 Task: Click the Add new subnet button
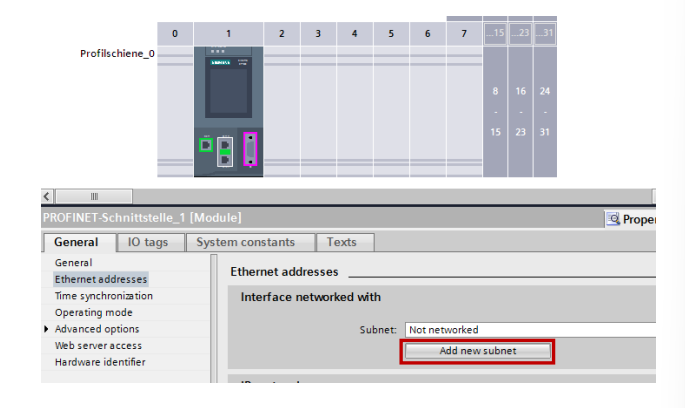point(477,351)
